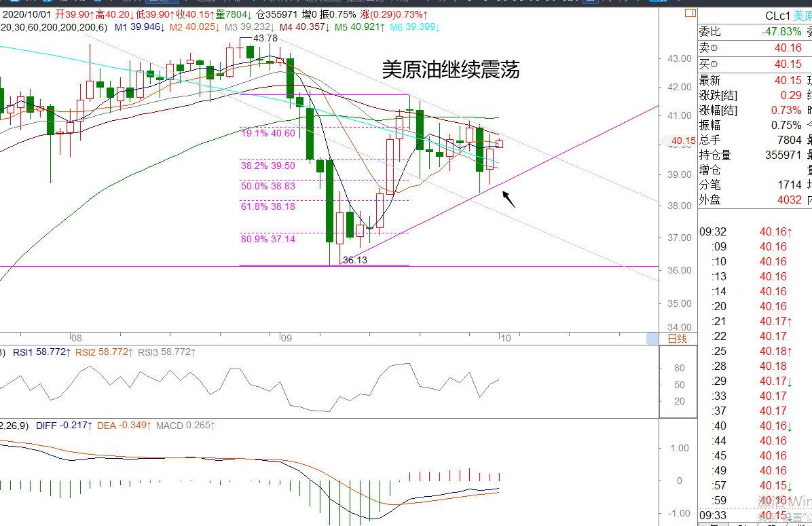Select the 总手 7804 row
This screenshot has width=812, height=526.
point(755,140)
